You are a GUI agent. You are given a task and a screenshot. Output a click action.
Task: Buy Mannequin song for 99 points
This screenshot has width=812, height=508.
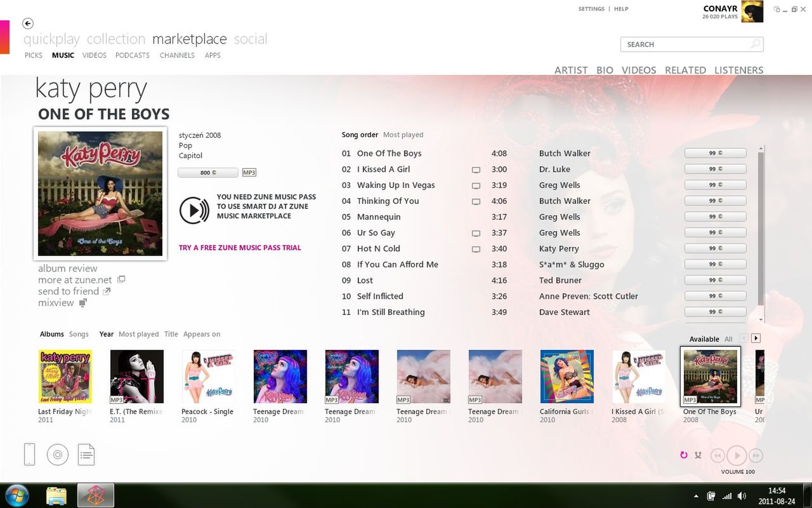tap(716, 217)
